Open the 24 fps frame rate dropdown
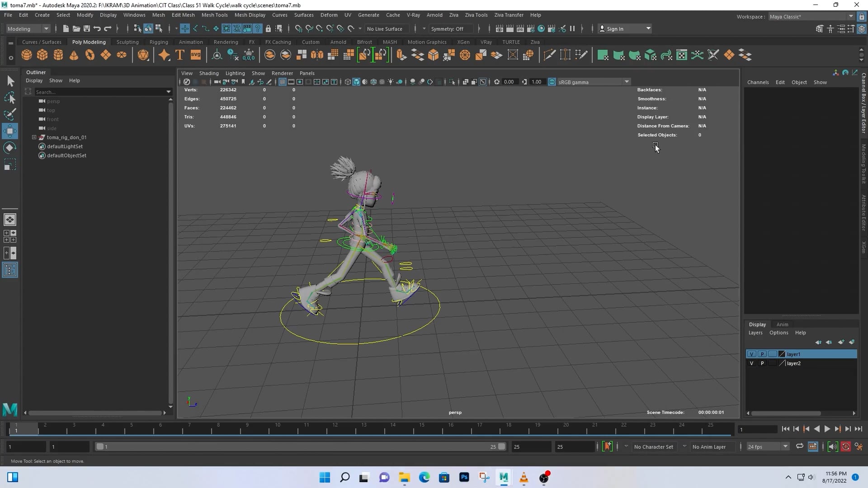The image size is (868, 488). tap(767, 446)
